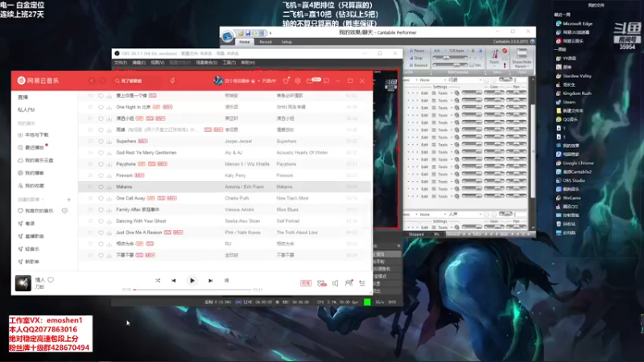Click the NetEase search field
The height and width of the screenshot is (362, 644).
tap(138, 81)
